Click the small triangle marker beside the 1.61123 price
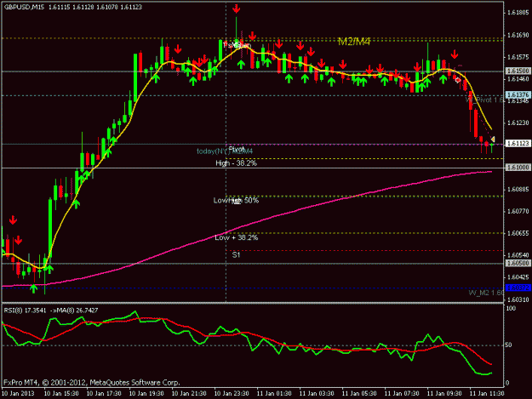 (x=493, y=140)
